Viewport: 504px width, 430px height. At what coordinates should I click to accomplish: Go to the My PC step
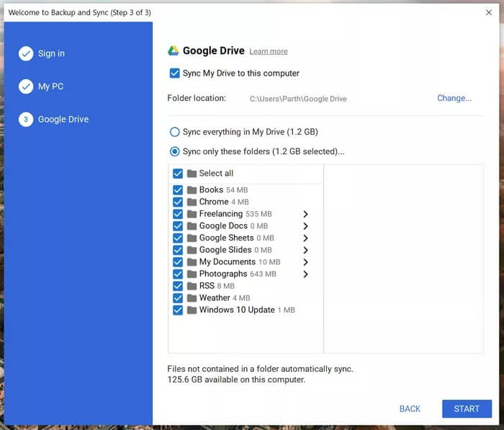click(51, 86)
